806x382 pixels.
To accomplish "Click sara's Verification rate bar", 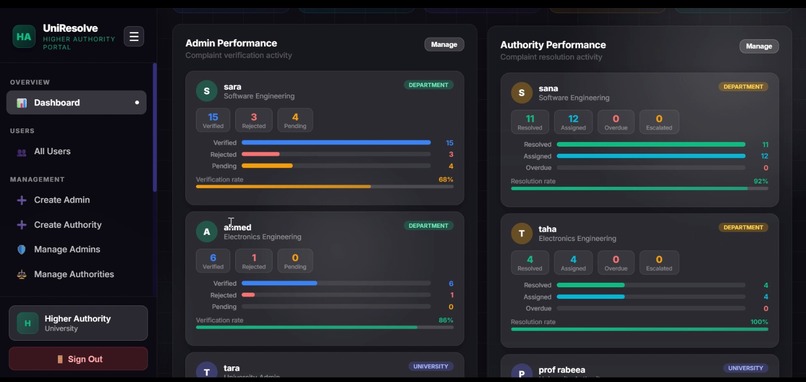I will pyautogui.click(x=324, y=187).
